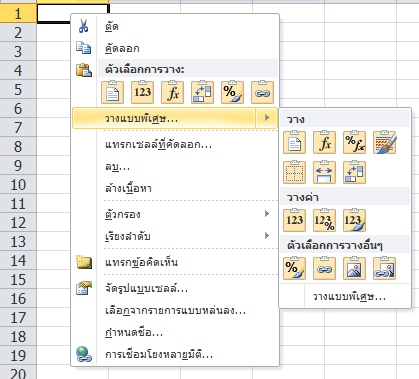Image resolution: width=419 pixels, height=379 pixels.
Task: Expand the วางแบบพิเศษ submenu arrow
Action: click(266, 118)
